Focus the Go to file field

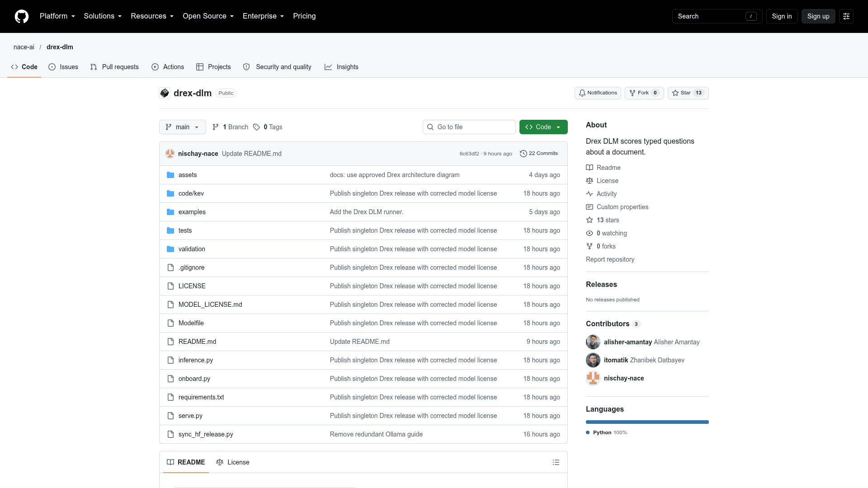pos(469,127)
